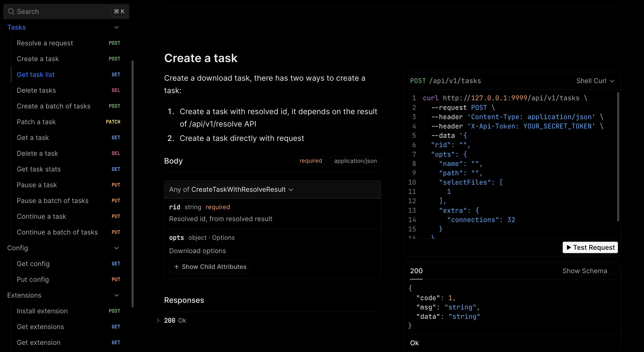The width and height of the screenshot is (644, 352).
Task: Click the search magnifier icon
Action: tap(11, 11)
